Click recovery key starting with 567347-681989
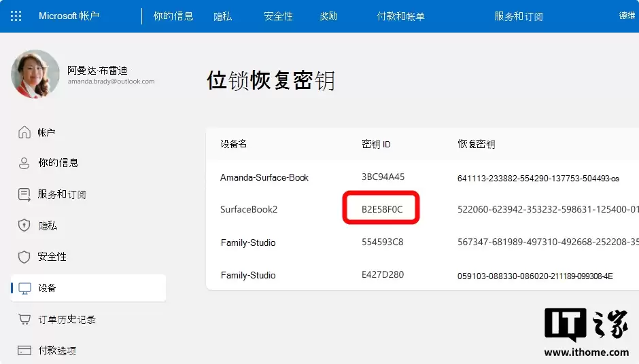The height and width of the screenshot is (364, 639). (x=548, y=242)
